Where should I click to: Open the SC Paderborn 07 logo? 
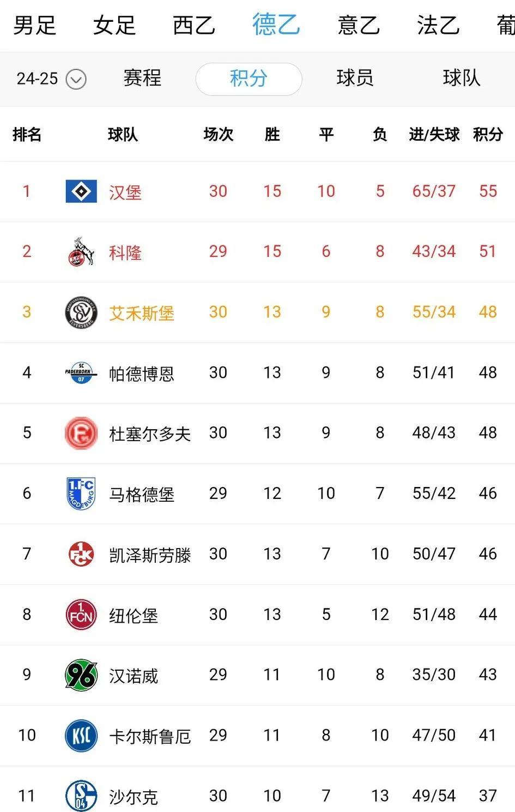tap(81, 373)
